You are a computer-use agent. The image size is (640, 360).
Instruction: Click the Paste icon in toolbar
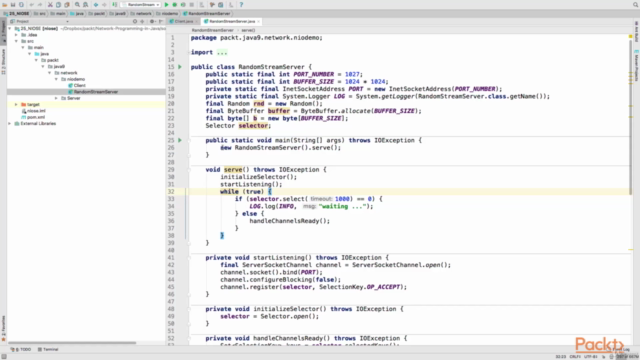click(67, 4)
